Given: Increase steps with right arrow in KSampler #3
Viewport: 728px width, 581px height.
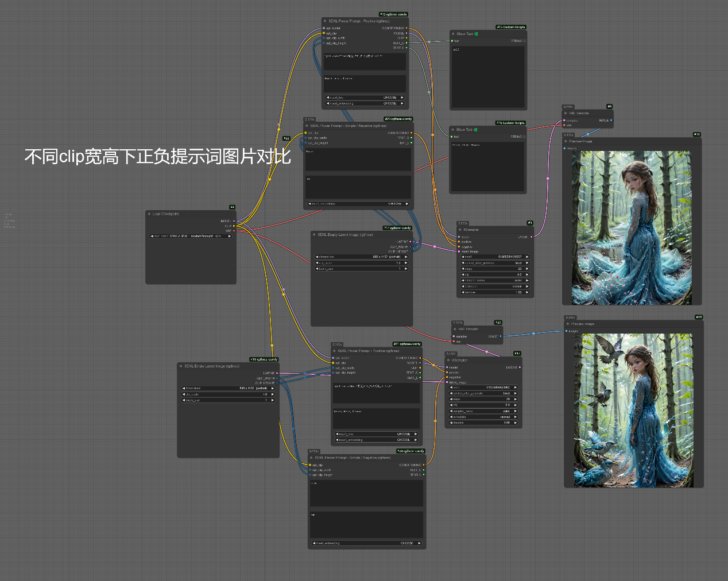Looking at the screenshot, I should point(527,269).
